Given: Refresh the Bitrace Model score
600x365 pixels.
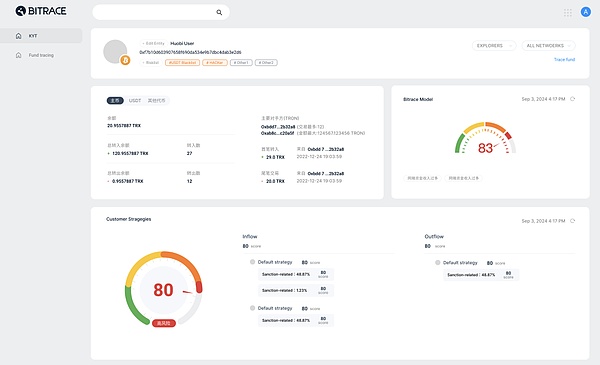Looking at the screenshot, I should (x=572, y=99).
